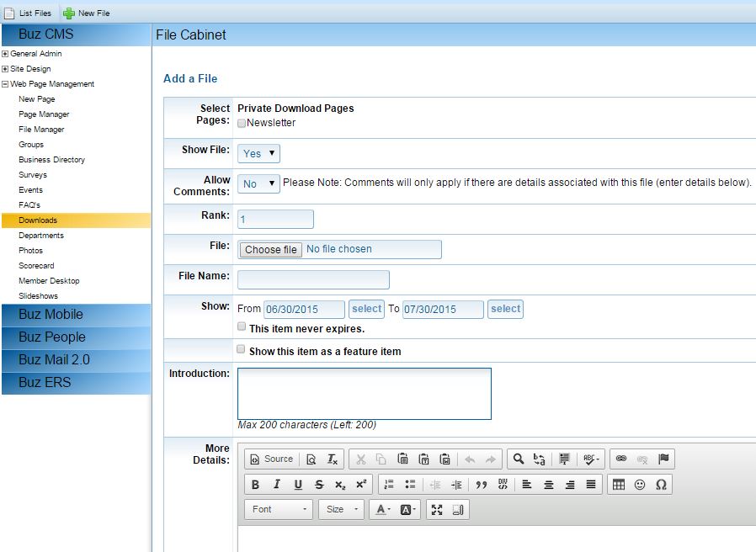
Task: Open the Find (magnifier) tool
Action: (x=519, y=459)
